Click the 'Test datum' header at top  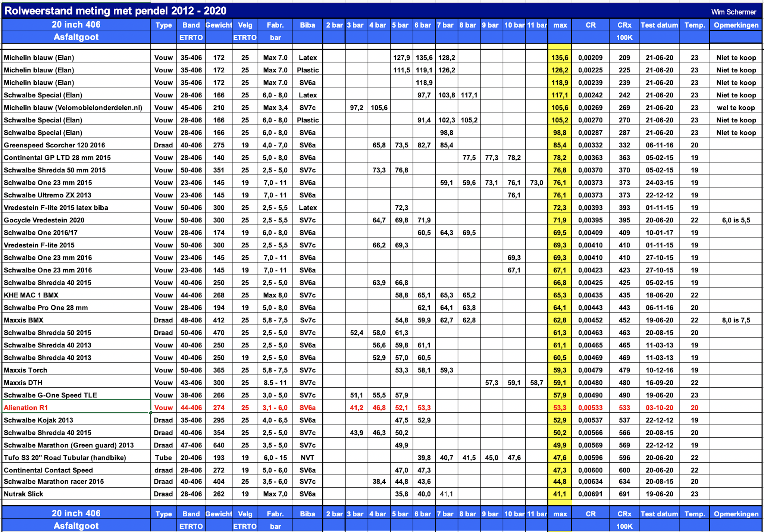[659, 25]
